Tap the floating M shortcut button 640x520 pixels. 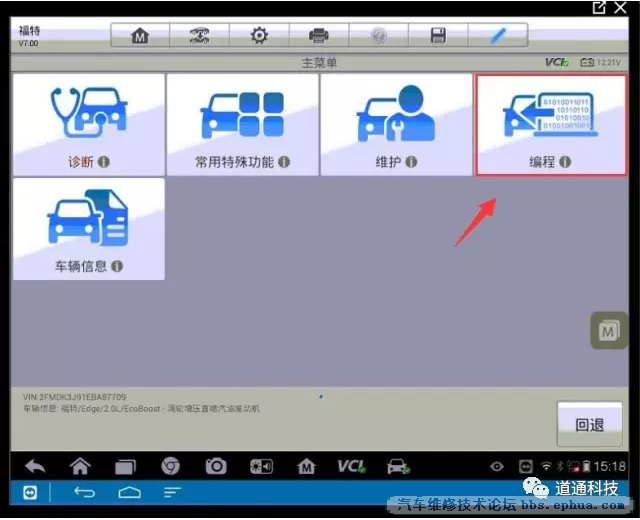609,331
